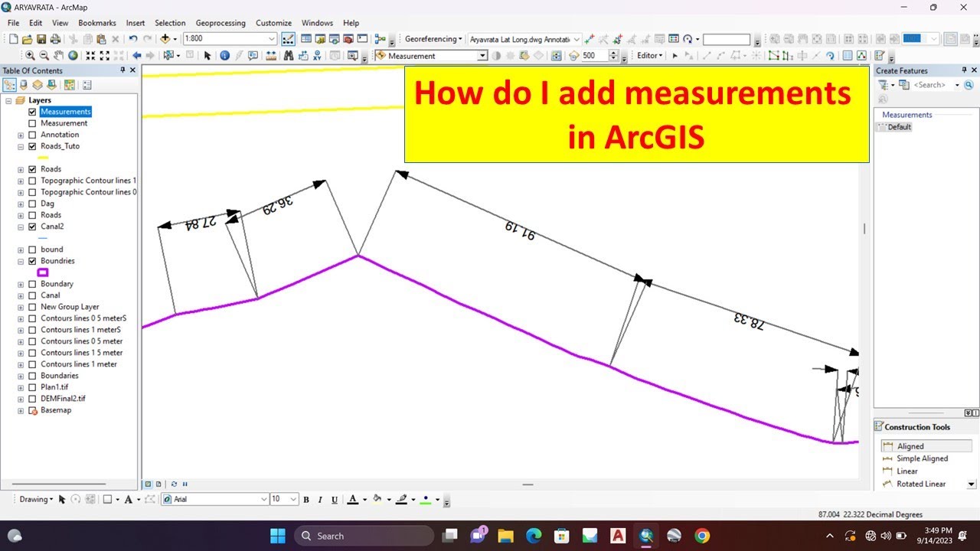Open the Windows menu
The height and width of the screenshot is (551, 980).
click(x=317, y=23)
